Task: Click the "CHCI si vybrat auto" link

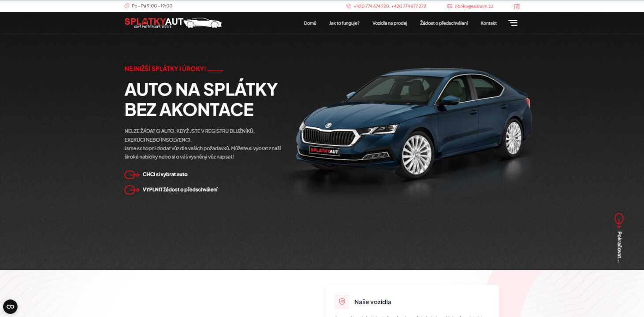Action: click(x=165, y=174)
